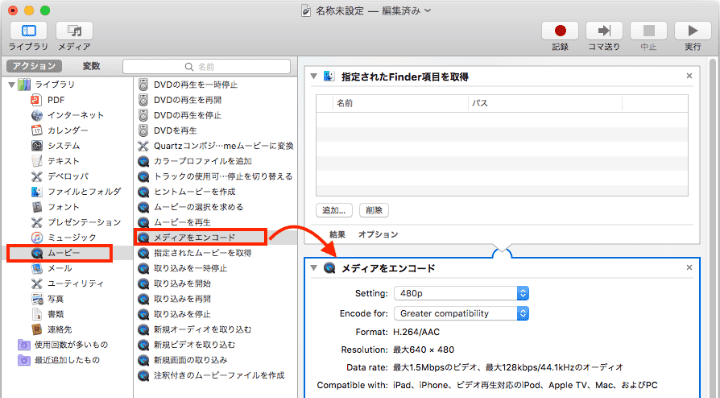This screenshot has width=720, height=398.
Task: Collapse the ライブラリ tree disclosure triangle
Action: coord(11,84)
